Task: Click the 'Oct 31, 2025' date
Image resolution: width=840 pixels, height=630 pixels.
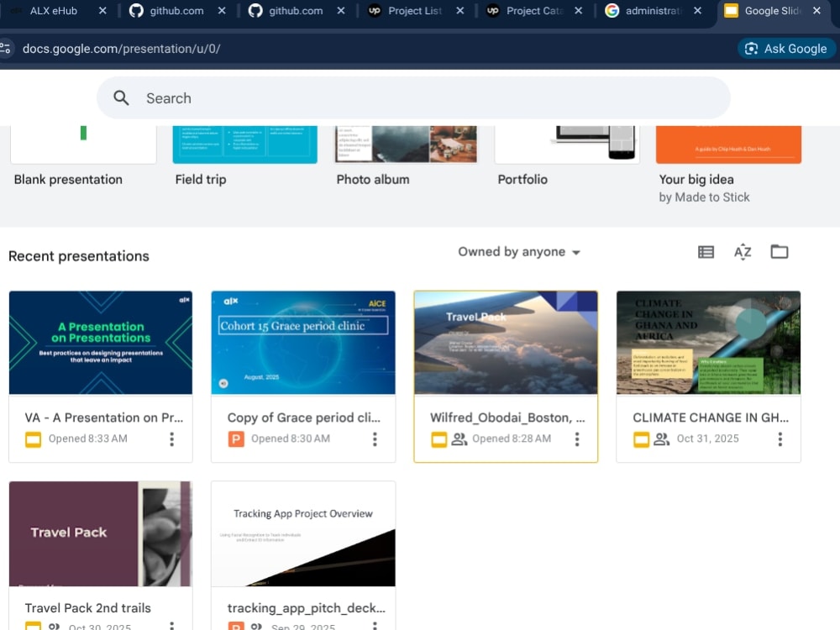Action: pos(707,438)
